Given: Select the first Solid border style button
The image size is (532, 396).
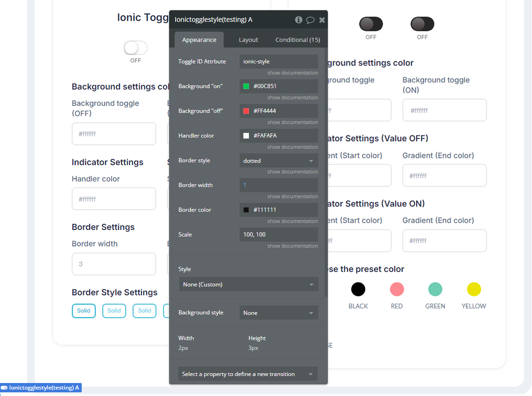Looking at the screenshot, I should pyautogui.click(x=84, y=311).
